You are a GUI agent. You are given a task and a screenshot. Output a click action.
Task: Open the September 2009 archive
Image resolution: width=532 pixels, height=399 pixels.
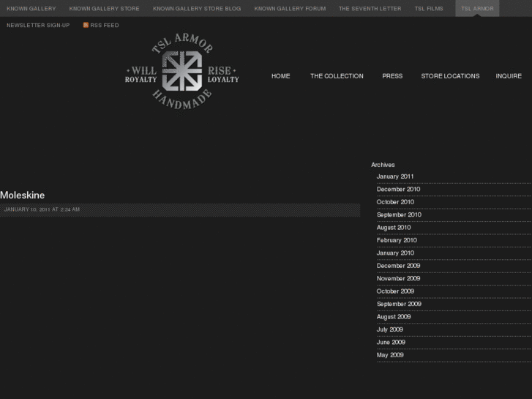[x=399, y=304]
